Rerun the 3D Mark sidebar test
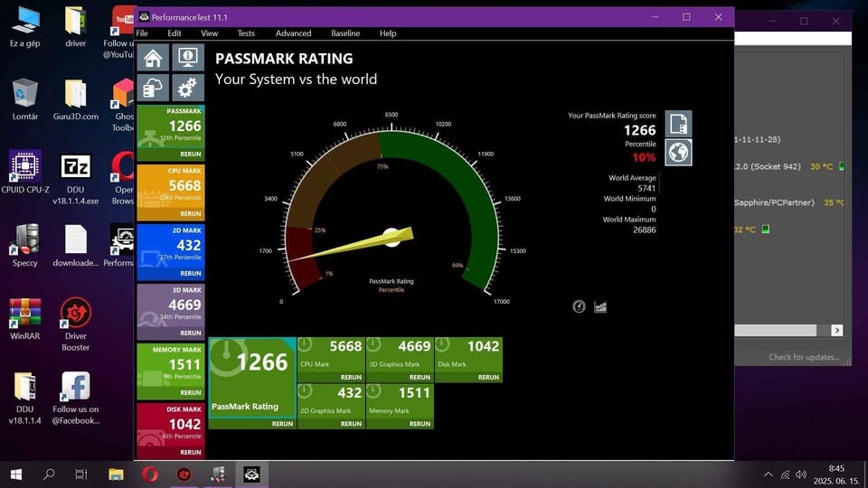The width and height of the screenshot is (868, 488). (191, 333)
